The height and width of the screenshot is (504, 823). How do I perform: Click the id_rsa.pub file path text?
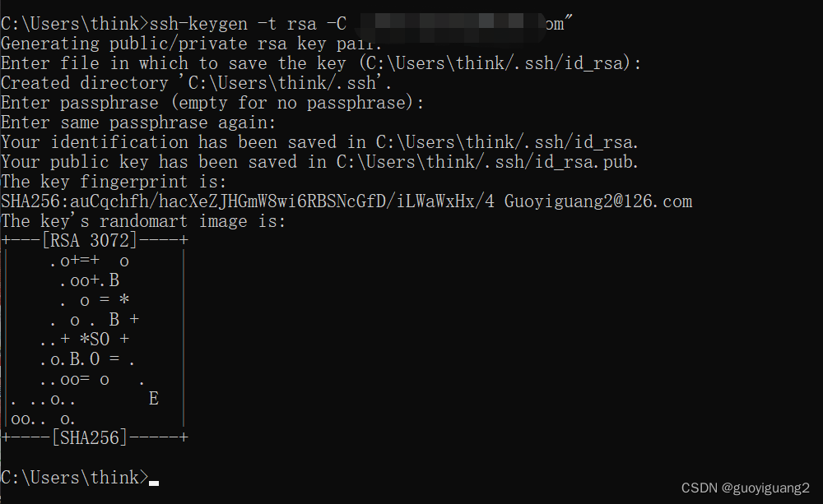tap(487, 162)
